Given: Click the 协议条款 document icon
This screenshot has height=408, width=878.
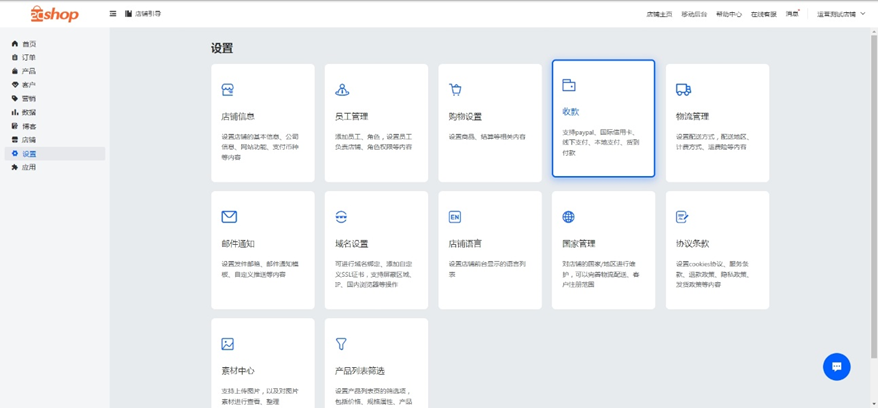Looking at the screenshot, I should 682,217.
